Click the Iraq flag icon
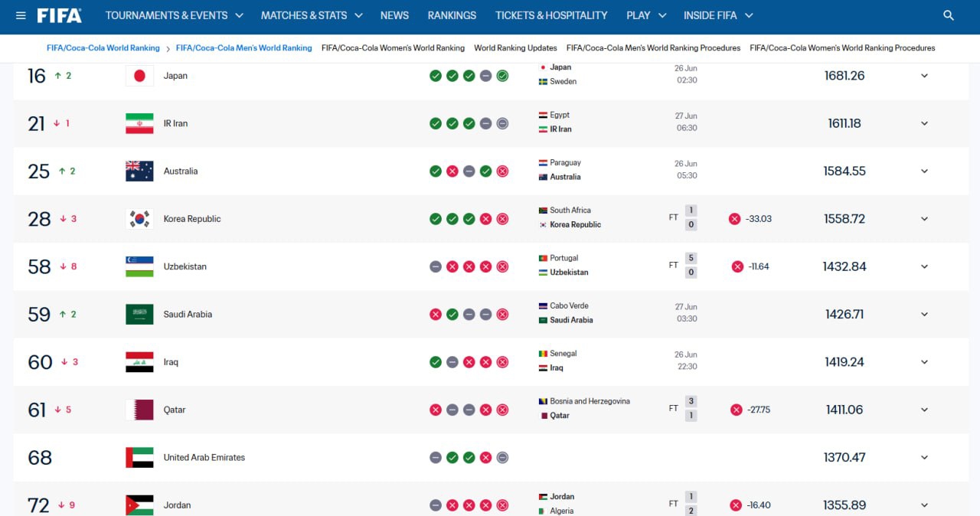The width and height of the screenshot is (980, 516). tap(139, 362)
